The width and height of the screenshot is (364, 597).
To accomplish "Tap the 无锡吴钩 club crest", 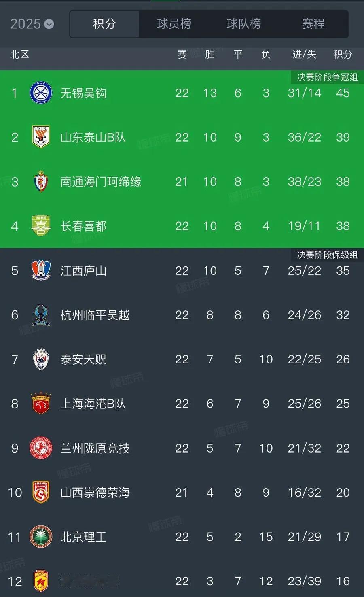I will click(41, 93).
